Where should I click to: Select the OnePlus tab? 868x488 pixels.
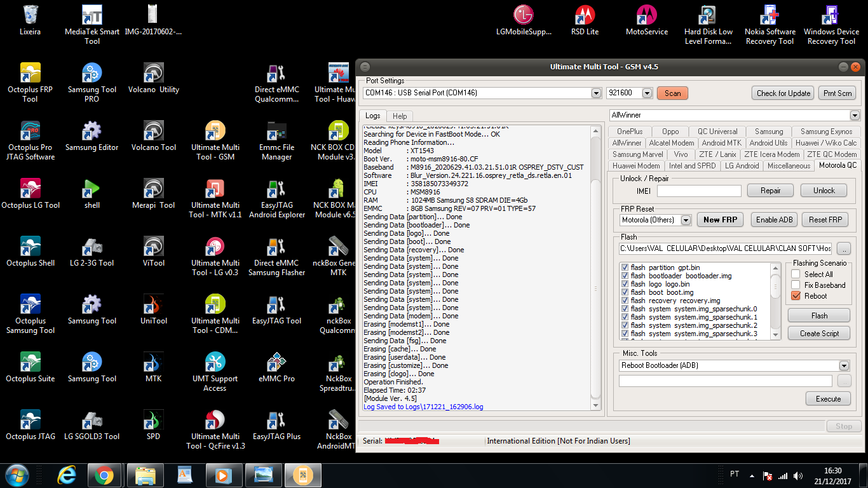[x=630, y=131]
